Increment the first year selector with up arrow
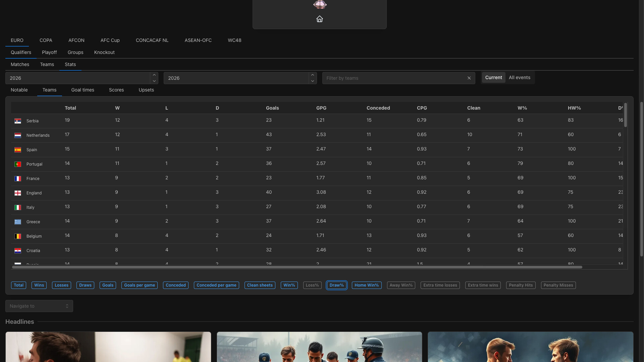Viewport: 644px width, 362px height. [154, 75]
